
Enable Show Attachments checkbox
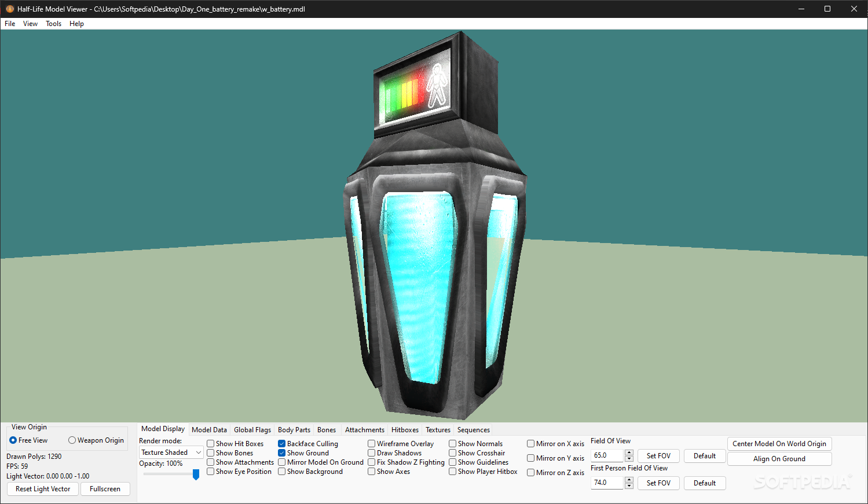pos(240,462)
